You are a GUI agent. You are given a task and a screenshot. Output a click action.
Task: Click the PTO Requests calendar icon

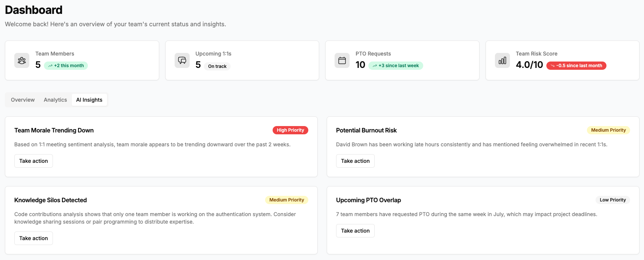(x=342, y=60)
